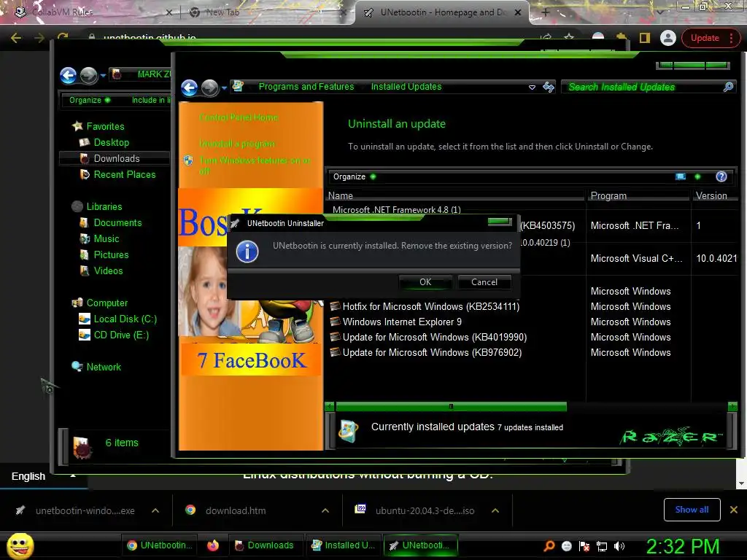747x560 pixels.
Task: Open Local Disk (C:) in navigation pane
Action: [118, 319]
